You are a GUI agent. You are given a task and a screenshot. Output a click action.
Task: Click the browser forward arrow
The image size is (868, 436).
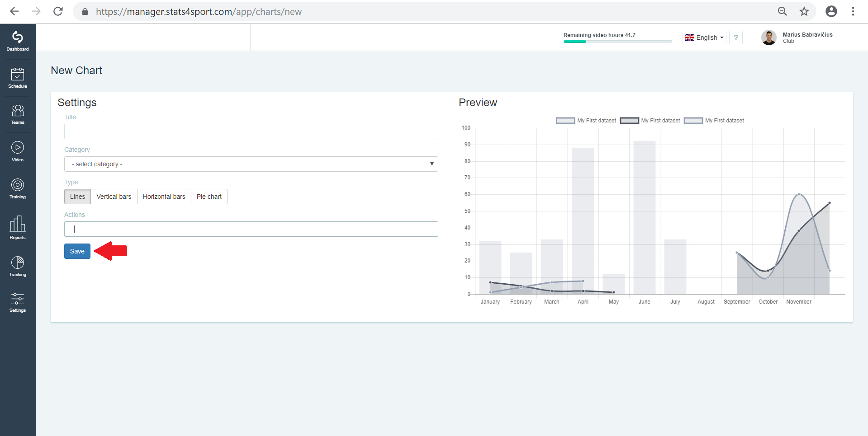[36, 11]
